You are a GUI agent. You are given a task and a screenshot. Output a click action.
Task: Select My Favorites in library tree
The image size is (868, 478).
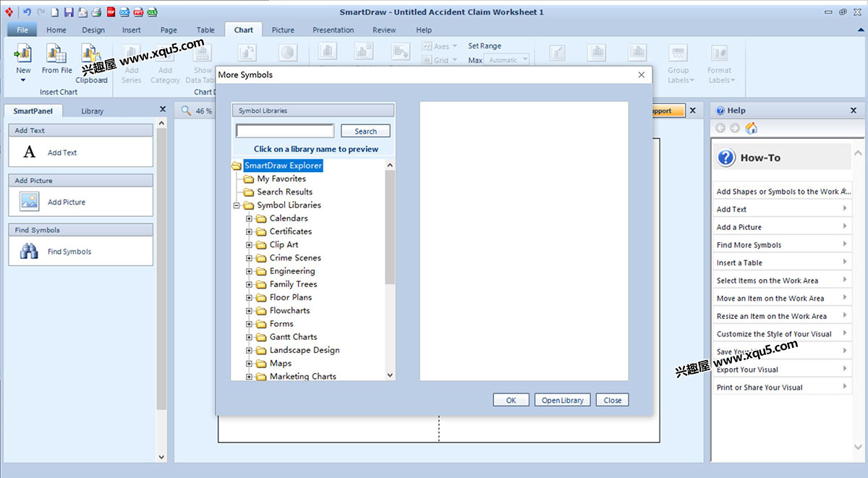[281, 179]
